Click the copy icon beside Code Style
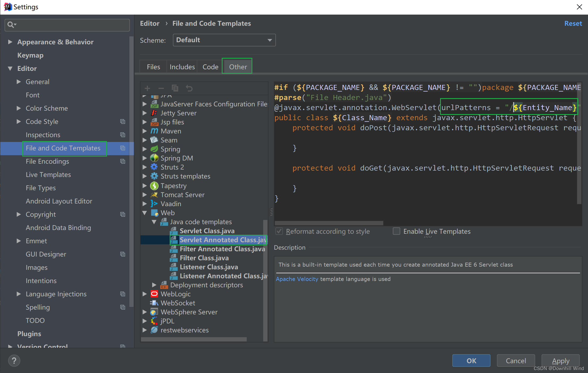The height and width of the screenshot is (373, 588). click(122, 122)
